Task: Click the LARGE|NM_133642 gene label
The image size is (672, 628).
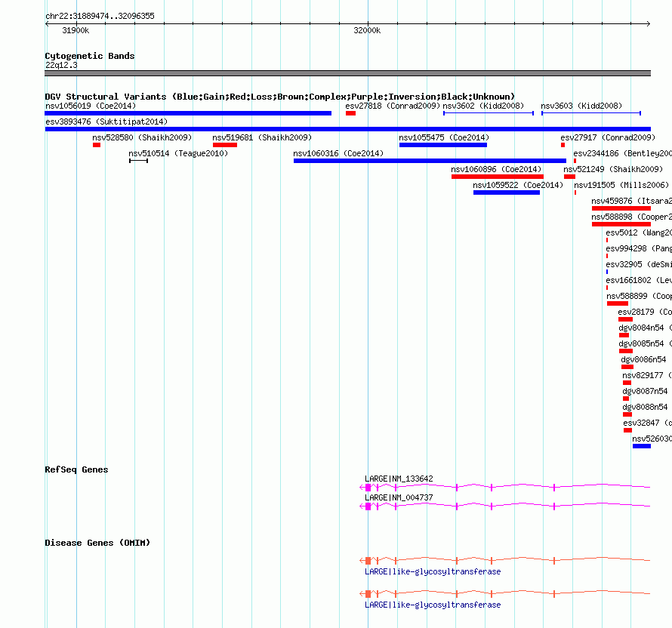Action: pyautogui.click(x=399, y=479)
